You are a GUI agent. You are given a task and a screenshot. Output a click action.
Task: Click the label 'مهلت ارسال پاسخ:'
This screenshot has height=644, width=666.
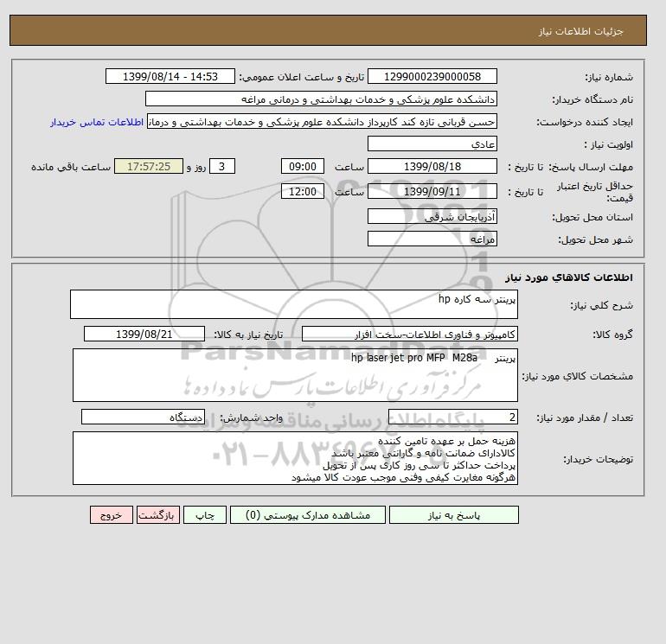[x=591, y=167]
